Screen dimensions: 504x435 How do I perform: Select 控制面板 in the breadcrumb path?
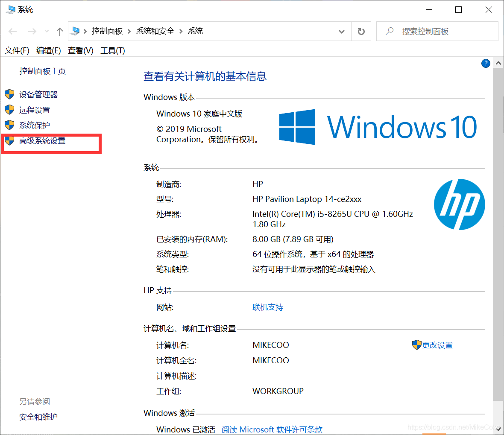(107, 31)
